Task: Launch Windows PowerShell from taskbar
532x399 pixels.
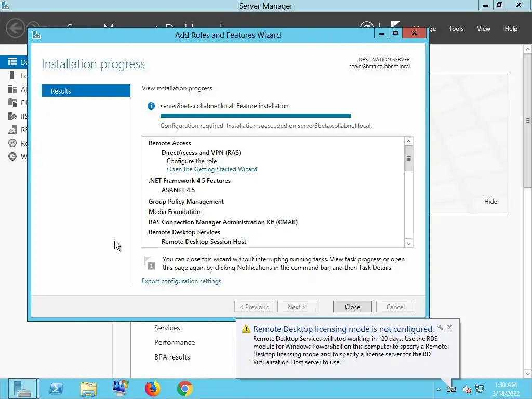Action: coord(56,389)
